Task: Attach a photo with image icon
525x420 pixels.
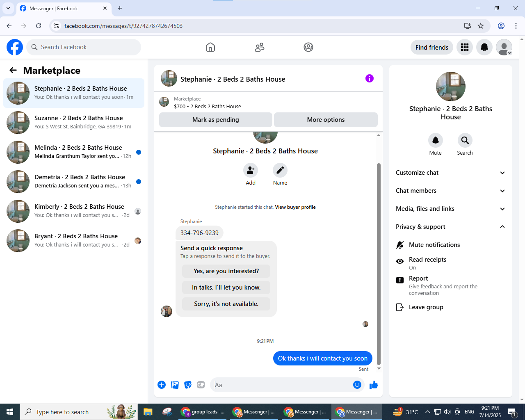Action: point(175,385)
